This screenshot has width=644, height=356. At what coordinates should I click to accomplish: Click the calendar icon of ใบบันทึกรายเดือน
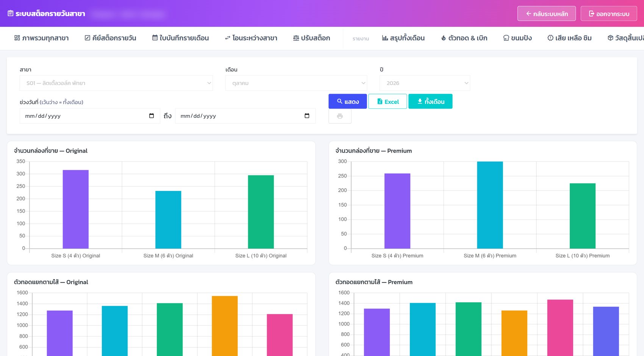[x=155, y=38]
